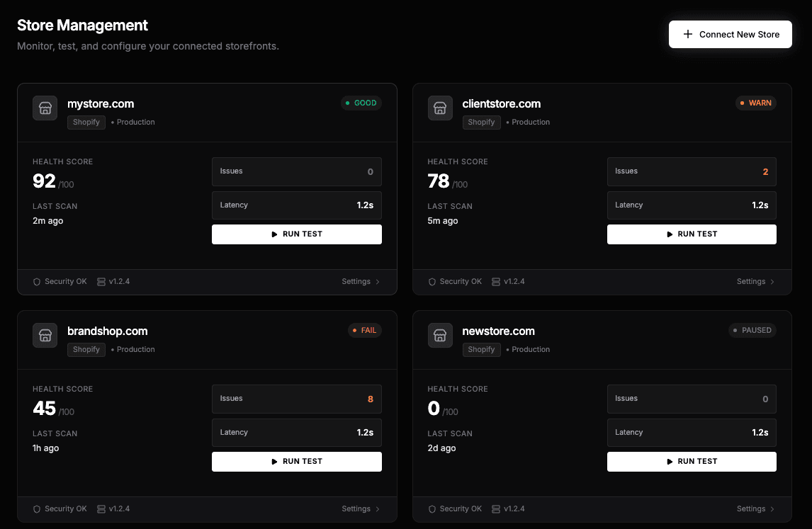This screenshot has height=529, width=812.
Task: Click the brandshop.com storefront icon
Action: coord(45,336)
